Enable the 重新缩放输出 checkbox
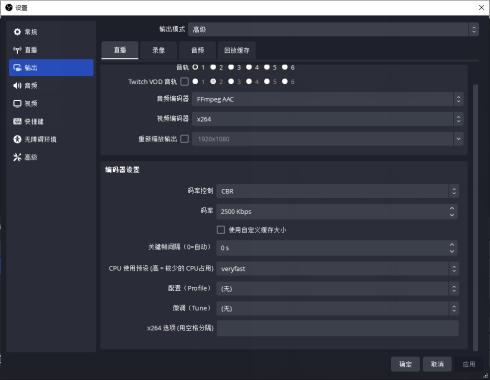This screenshot has width=490, height=380. (184, 139)
